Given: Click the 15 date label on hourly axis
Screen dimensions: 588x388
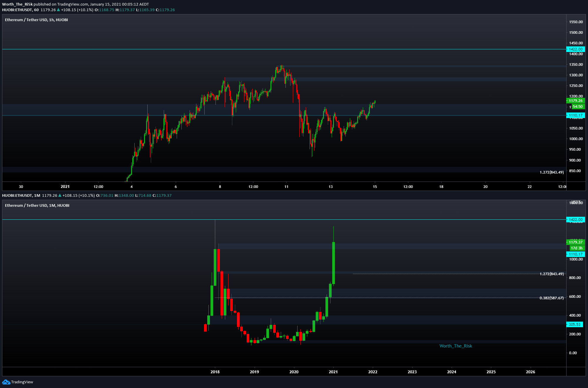Looking at the screenshot, I should tap(375, 187).
